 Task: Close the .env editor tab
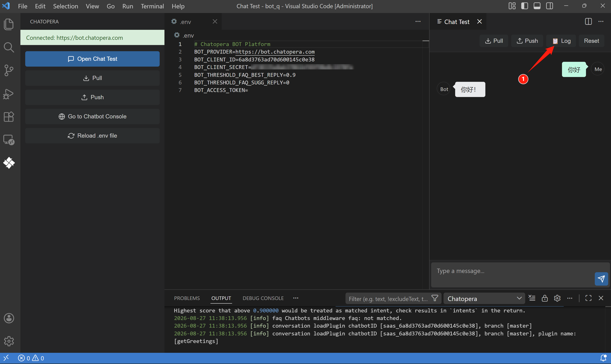215,22
